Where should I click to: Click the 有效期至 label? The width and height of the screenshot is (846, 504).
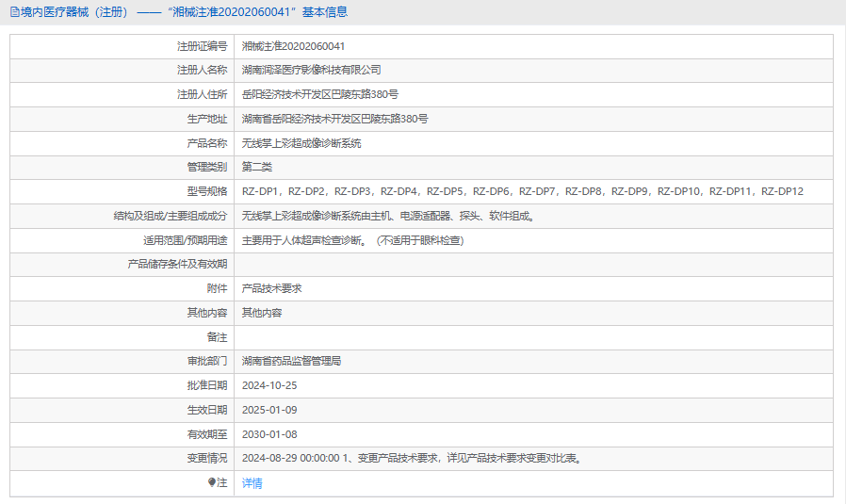pyautogui.click(x=207, y=434)
